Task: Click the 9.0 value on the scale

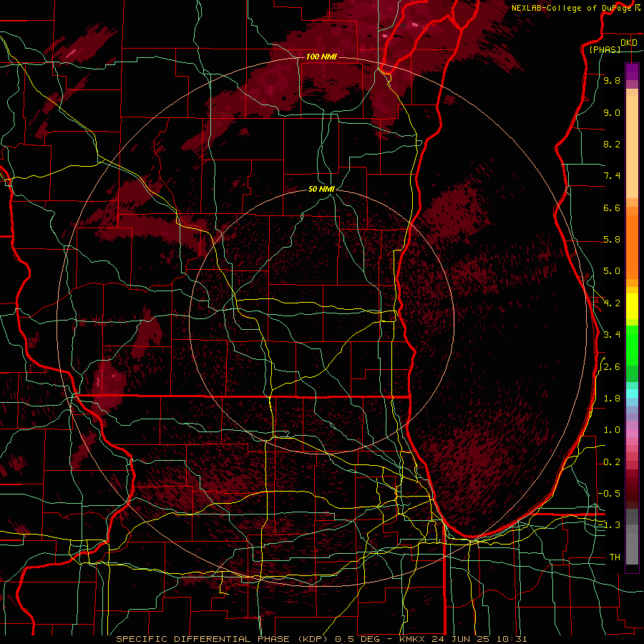Action: [x=612, y=112]
